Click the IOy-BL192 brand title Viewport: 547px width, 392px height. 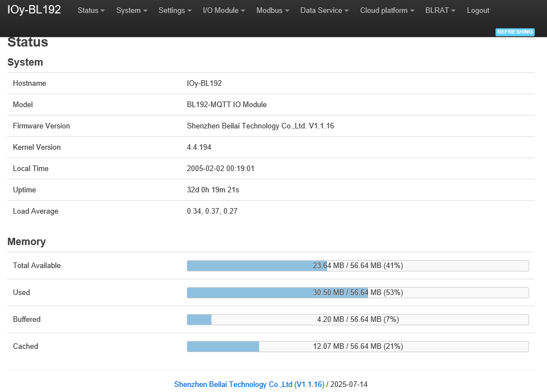pos(34,10)
